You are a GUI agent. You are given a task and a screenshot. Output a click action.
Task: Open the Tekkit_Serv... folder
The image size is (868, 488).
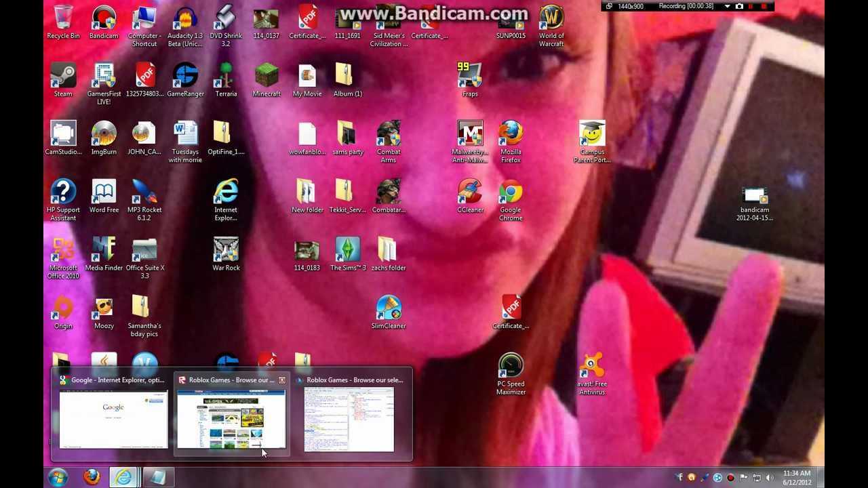point(348,196)
